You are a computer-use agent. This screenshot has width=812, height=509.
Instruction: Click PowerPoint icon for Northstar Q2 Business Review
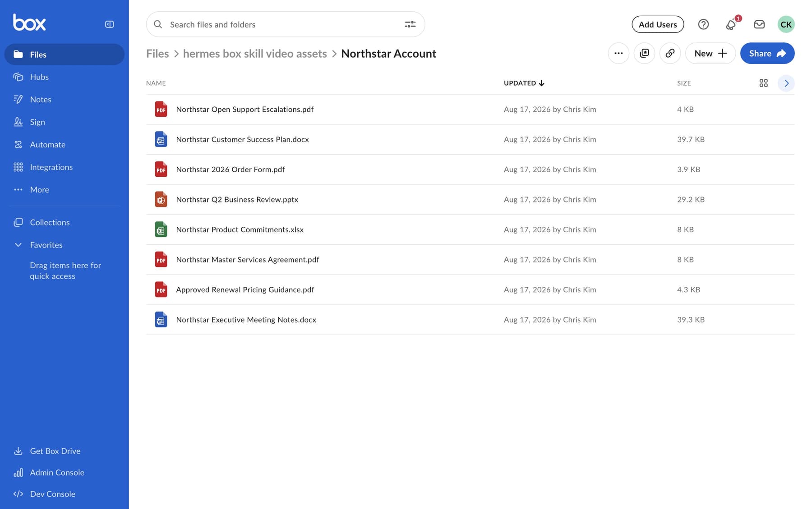click(x=161, y=199)
